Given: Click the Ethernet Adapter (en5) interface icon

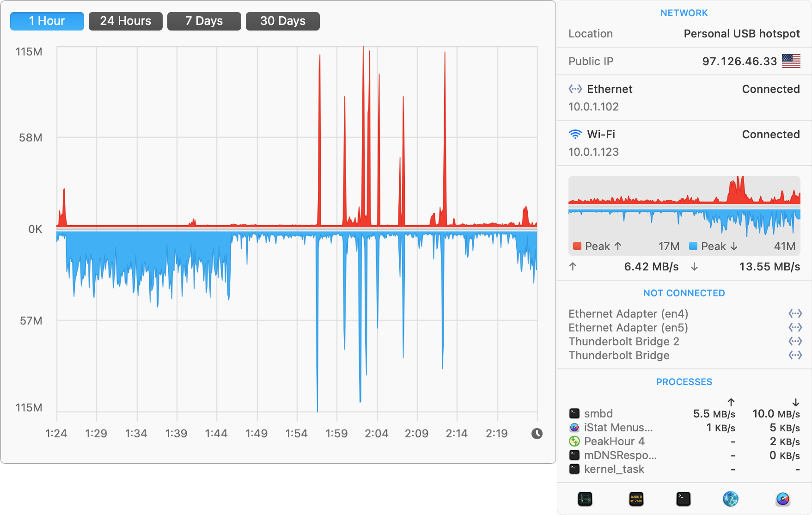Looking at the screenshot, I should tap(795, 327).
